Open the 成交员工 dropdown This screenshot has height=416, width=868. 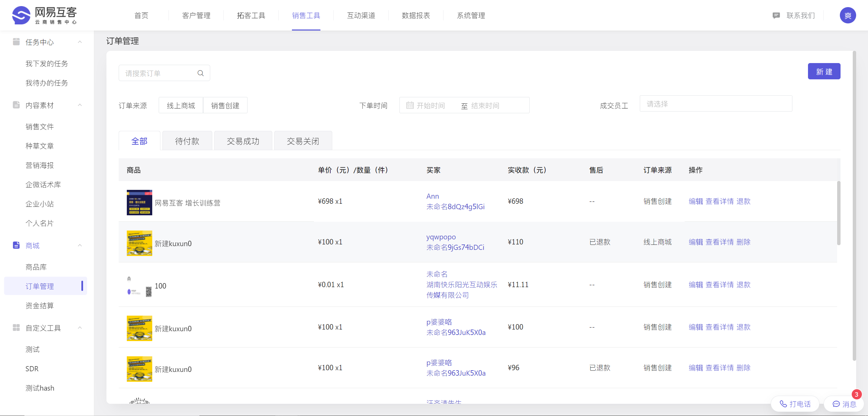point(716,104)
